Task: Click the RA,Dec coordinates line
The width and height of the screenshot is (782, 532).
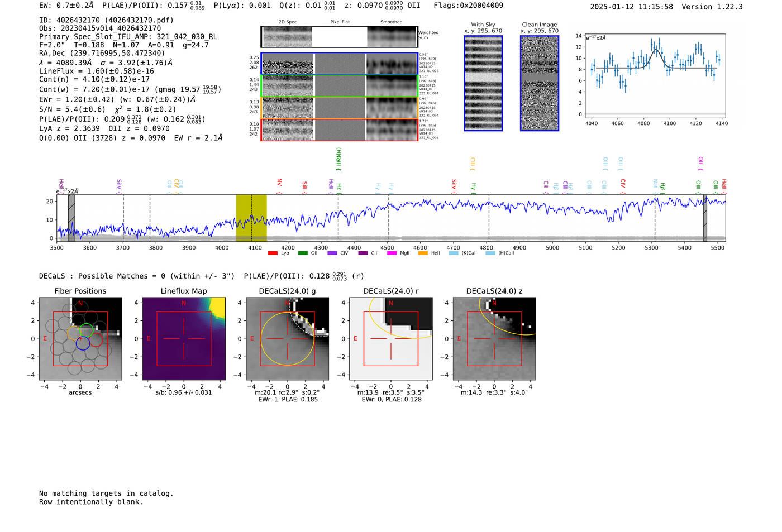Action: (x=102, y=54)
